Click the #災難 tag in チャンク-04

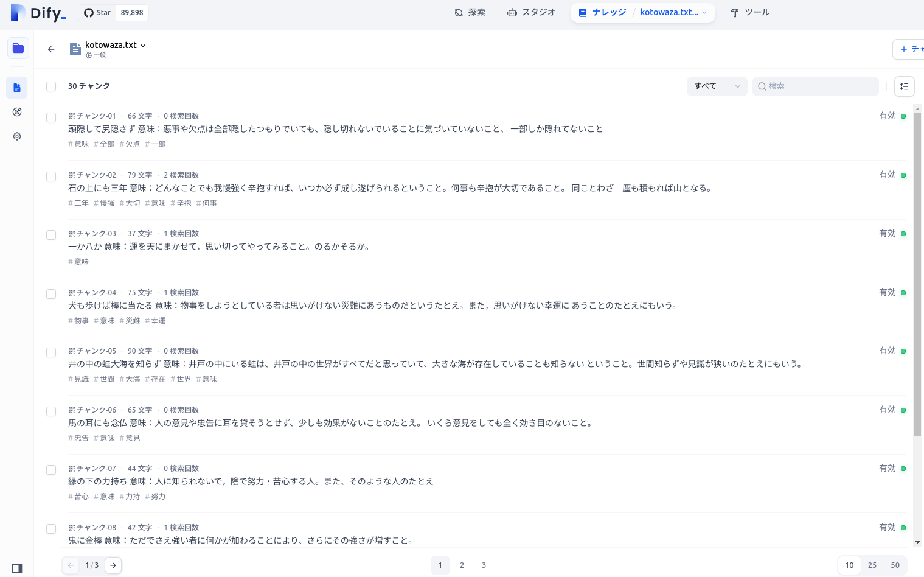130,321
